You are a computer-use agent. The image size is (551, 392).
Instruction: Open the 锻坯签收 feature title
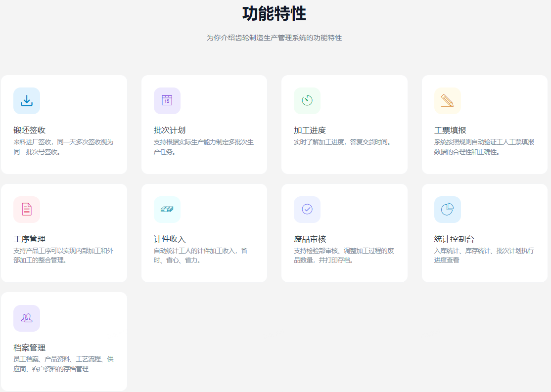tap(30, 131)
